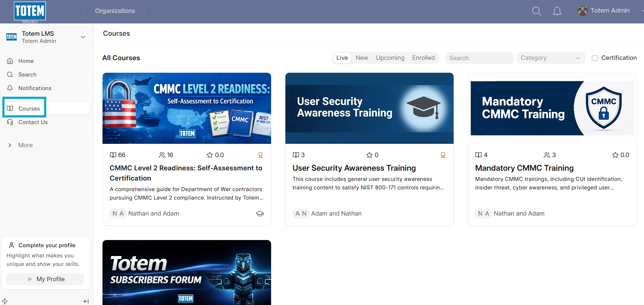644x305 pixels.
Task: Open the User Security Awareness Training title
Action: tap(354, 168)
